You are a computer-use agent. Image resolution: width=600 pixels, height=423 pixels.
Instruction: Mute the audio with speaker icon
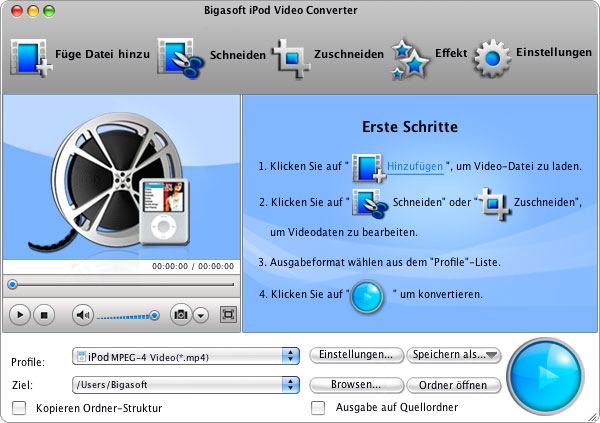coord(83,315)
